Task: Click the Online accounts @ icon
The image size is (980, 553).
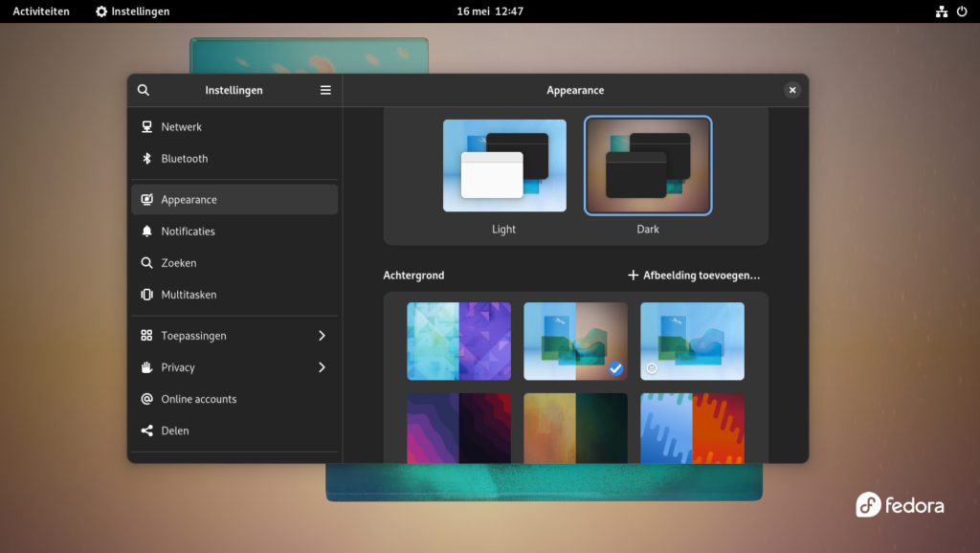Action: pyautogui.click(x=146, y=399)
